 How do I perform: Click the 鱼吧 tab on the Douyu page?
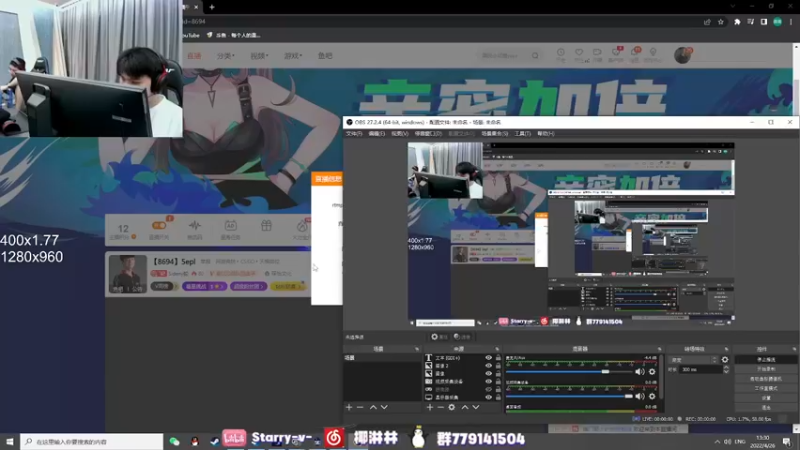[325, 56]
